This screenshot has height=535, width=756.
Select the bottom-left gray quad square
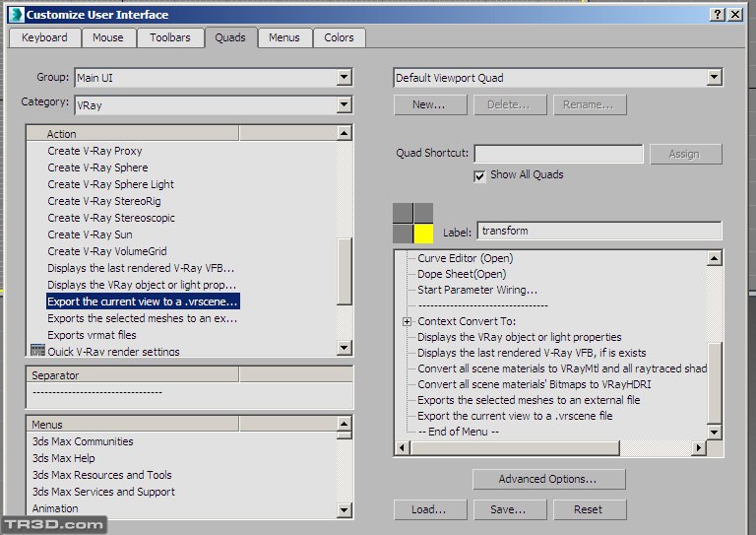(403, 234)
